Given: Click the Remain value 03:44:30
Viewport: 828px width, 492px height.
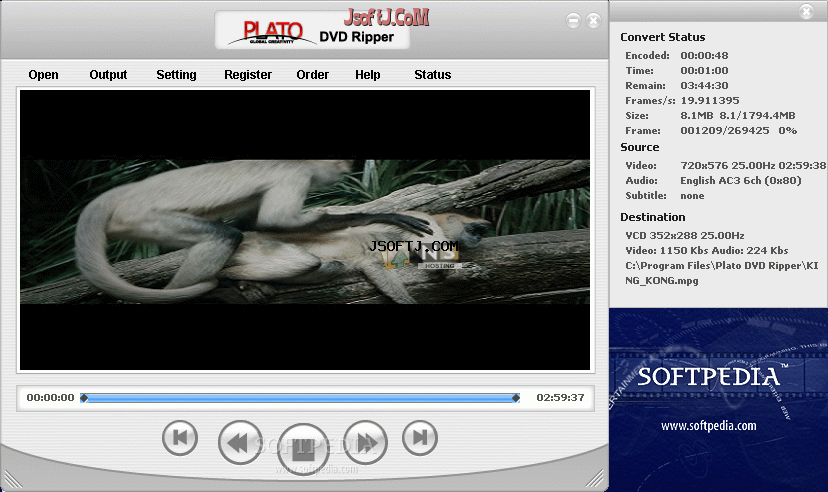Looking at the screenshot, I should click(x=704, y=86).
